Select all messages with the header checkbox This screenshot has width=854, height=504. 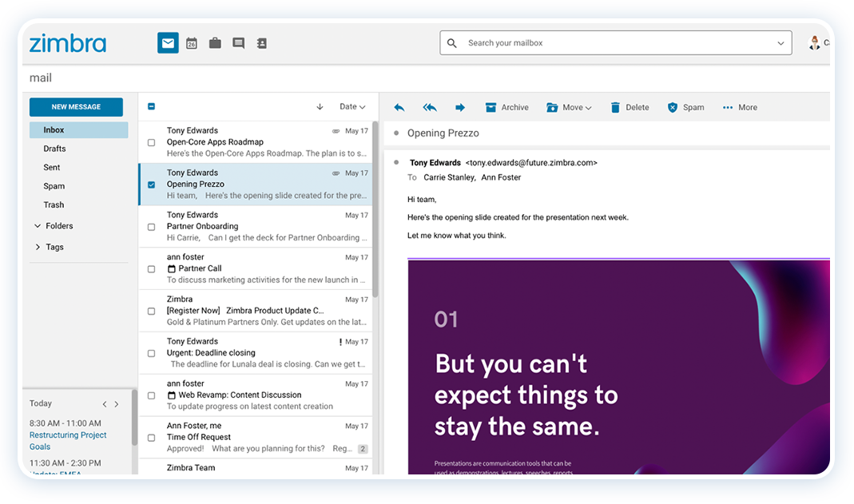coord(151,106)
